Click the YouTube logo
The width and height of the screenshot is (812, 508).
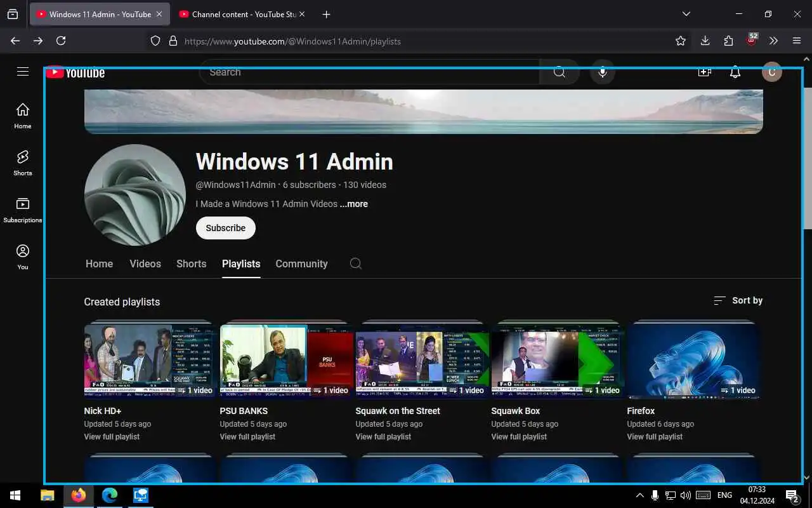[x=75, y=72]
